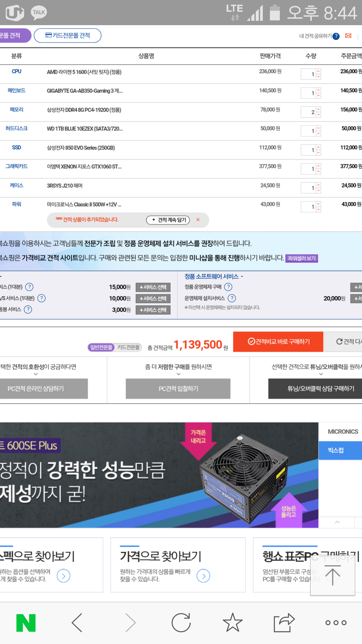Click PC견적 온라인 상담하기 button
This screenshot has height=644, width=362.
click(x=44, y=388)
